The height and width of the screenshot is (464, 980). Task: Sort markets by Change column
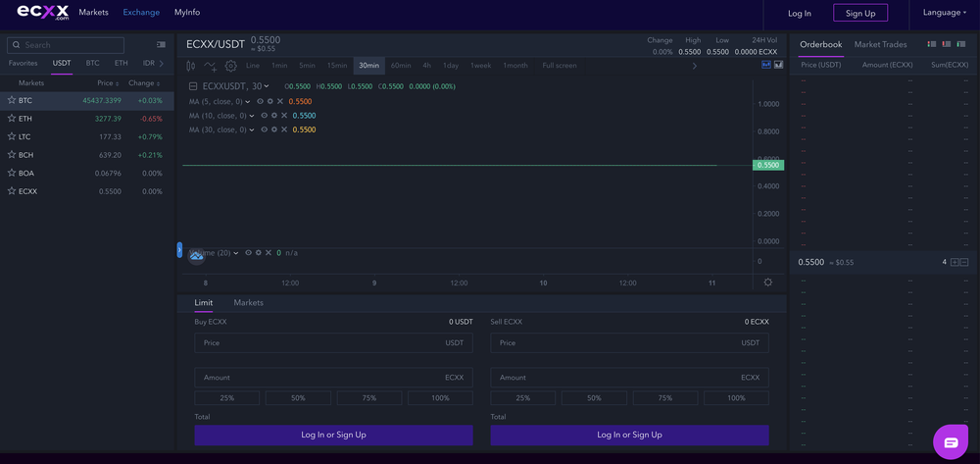(x=144, y=83)
